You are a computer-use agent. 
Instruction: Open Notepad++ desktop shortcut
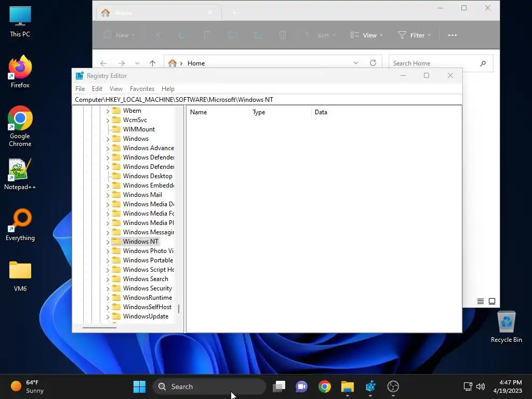(x=20, y=174)
